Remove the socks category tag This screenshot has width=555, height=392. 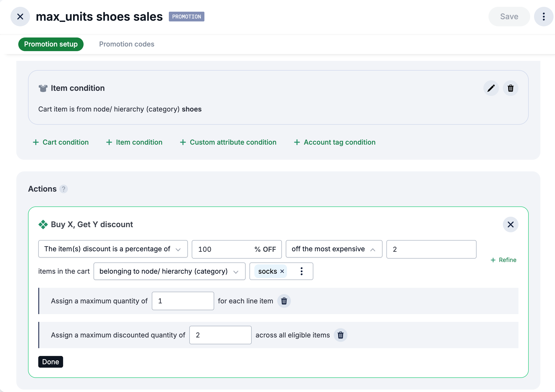point(282,271)
